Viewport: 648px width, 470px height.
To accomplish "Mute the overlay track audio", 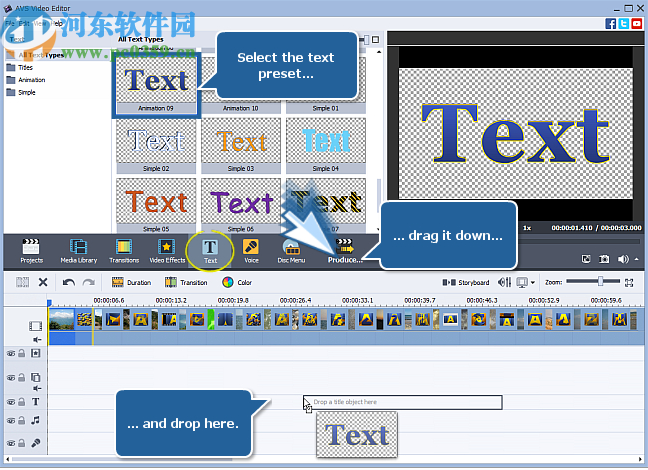I will pyautogui.click(x=37, y=388).
